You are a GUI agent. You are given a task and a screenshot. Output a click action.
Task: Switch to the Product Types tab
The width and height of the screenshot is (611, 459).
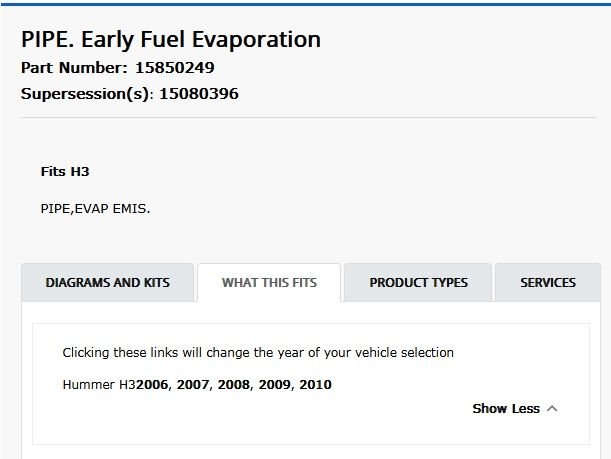click(418, 283)
